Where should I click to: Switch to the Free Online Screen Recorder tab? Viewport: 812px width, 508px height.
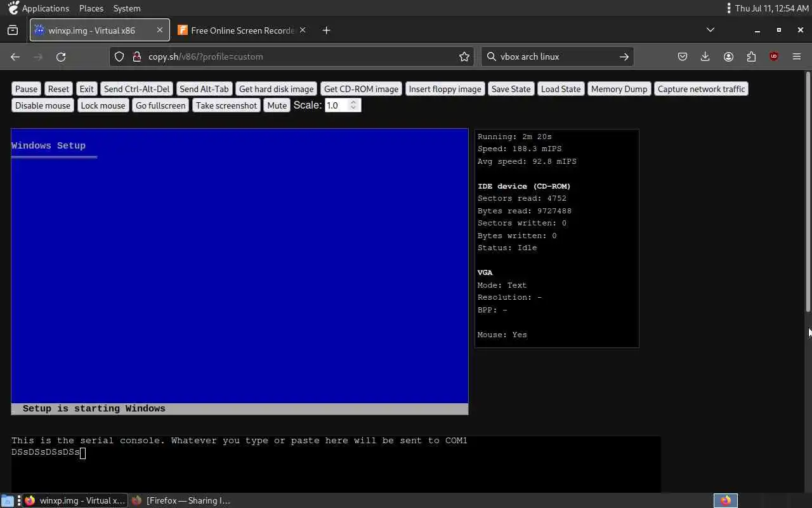click(242, 30)
